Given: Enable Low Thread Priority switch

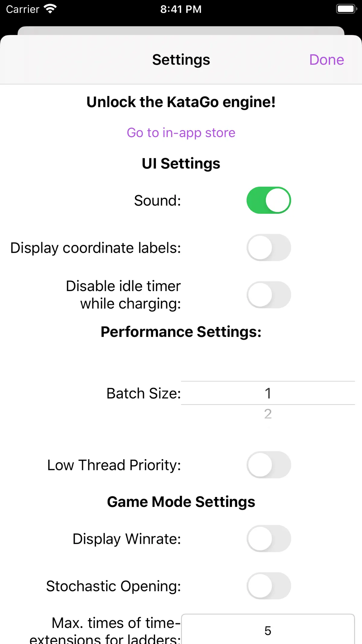Looking at the screenshot, I should click(269, 465).
